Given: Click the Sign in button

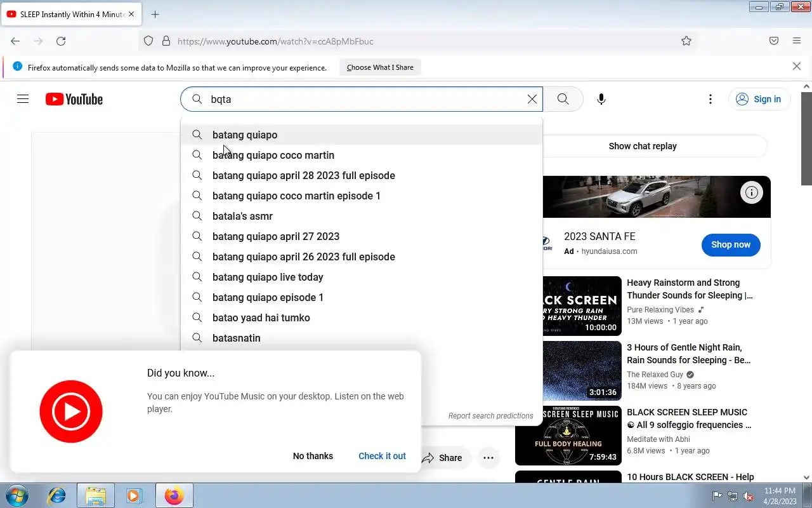Looking at the screenshot, I should tap(759, 99).
